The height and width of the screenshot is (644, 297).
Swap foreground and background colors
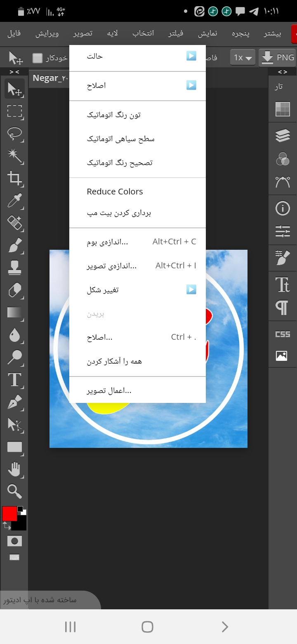point(6,526)
